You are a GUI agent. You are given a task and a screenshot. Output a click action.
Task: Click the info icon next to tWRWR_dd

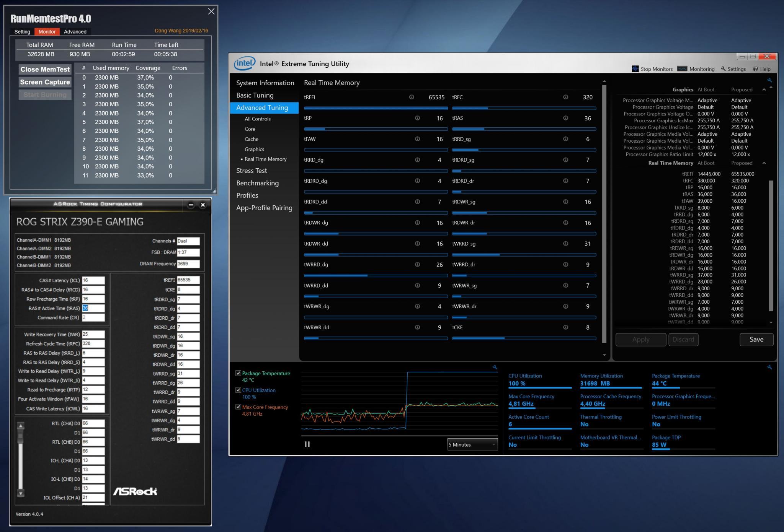417,327
